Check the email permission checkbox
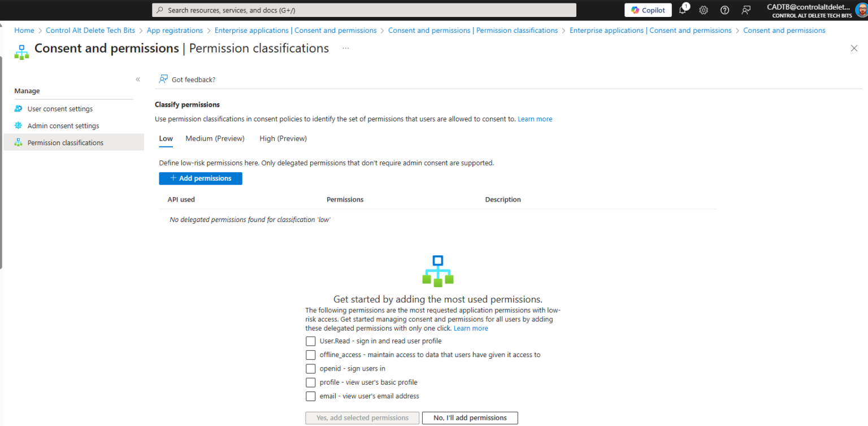The width and height of the screenshot is (868, 426). (310, 396)
